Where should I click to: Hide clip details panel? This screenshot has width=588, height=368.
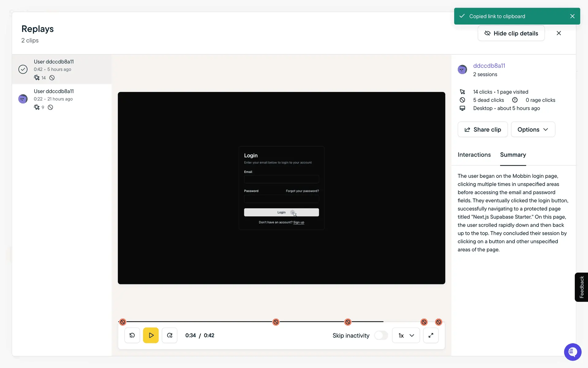511,33
